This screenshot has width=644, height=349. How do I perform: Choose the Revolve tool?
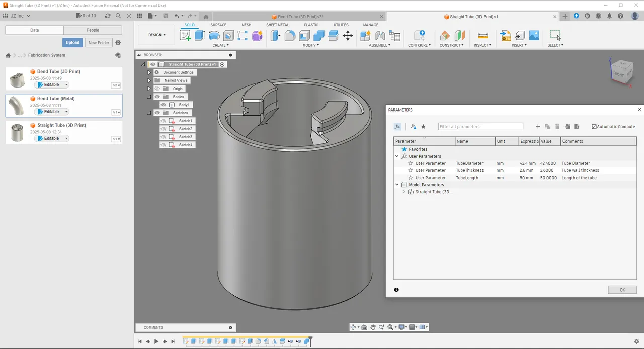coord(214,35)
